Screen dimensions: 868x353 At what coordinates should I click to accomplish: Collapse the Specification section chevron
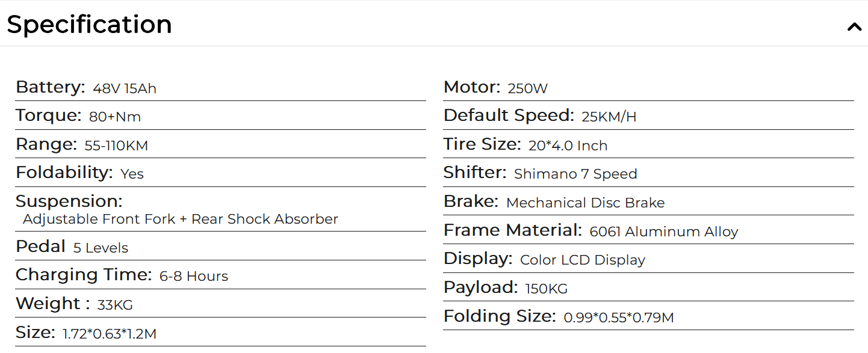(854, 27)
